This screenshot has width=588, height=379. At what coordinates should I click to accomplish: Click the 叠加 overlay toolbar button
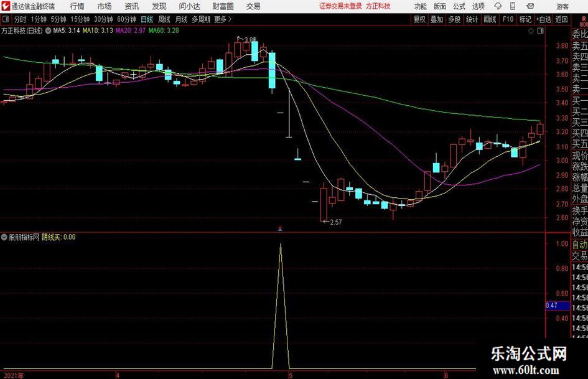437,19
